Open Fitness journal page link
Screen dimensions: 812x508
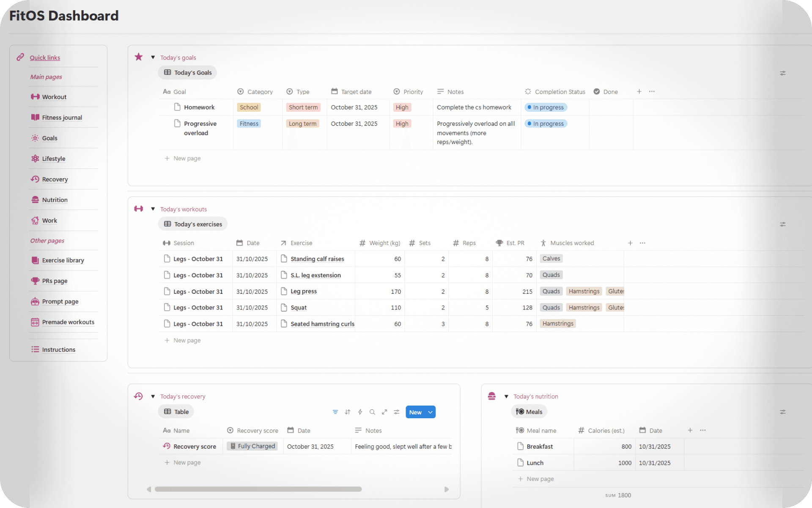pos(62,118)
